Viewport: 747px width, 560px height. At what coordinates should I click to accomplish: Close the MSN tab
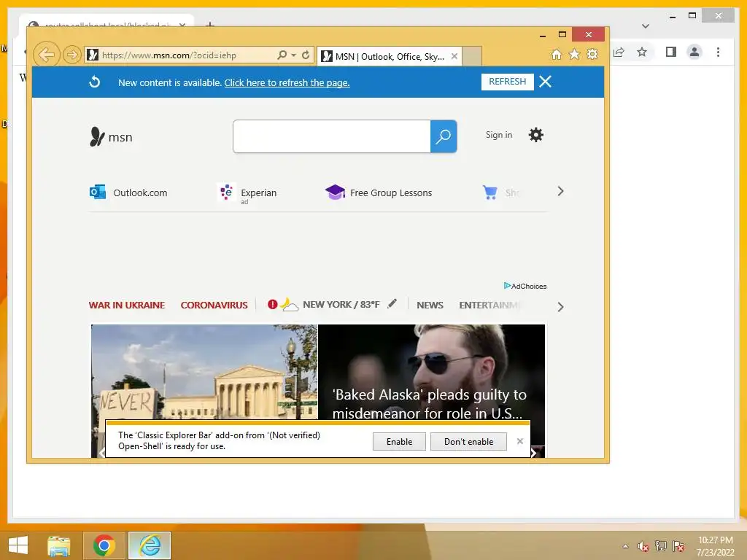point(454,56)
